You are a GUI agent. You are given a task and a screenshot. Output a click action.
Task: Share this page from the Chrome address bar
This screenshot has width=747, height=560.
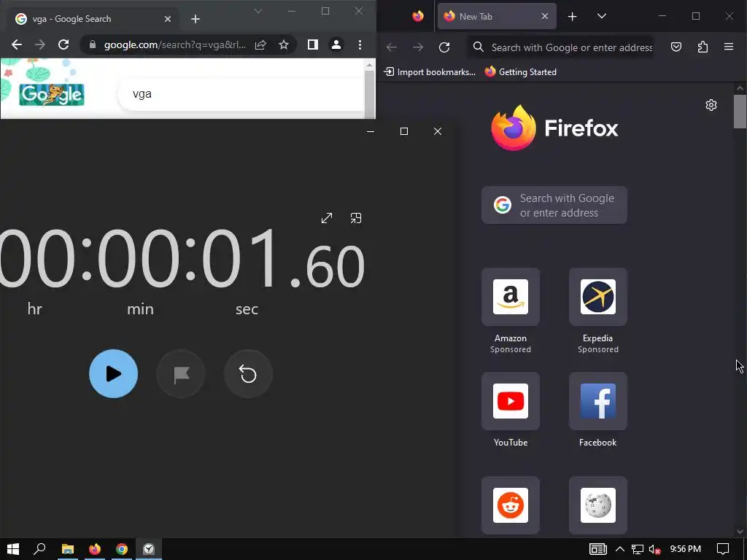260,44
